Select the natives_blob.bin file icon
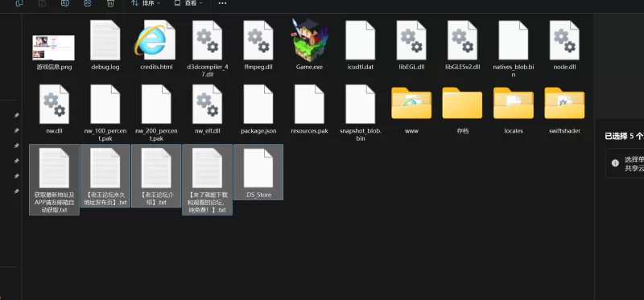Image resolution: width=644 pixels, height=300 pixels. (514, 40)
